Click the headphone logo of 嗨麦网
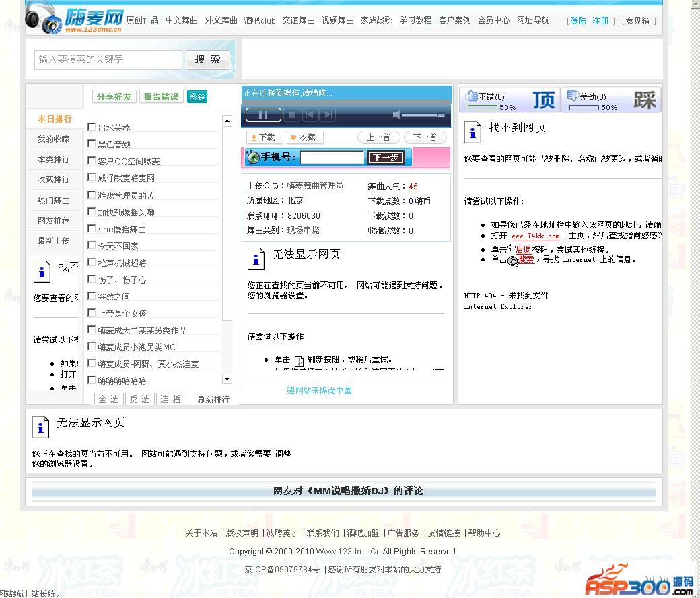The height and width of the screenshot is (598, 700). click(43, 18)
